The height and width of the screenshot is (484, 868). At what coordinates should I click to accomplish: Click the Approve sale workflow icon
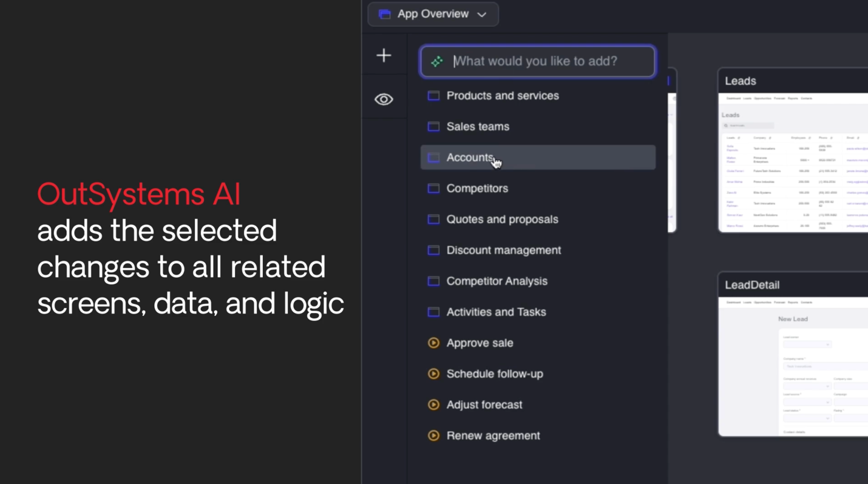(x=433, y=343)
